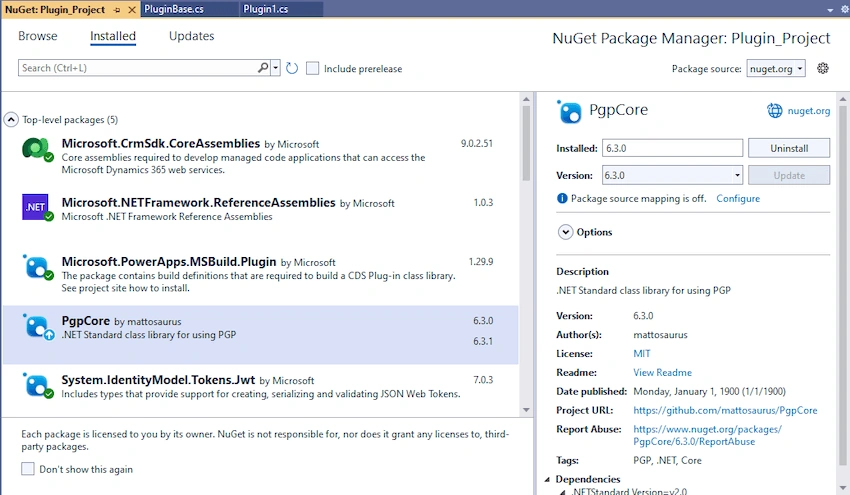
Task: Collapse the Top-level packages group
Action: (11, 120)
